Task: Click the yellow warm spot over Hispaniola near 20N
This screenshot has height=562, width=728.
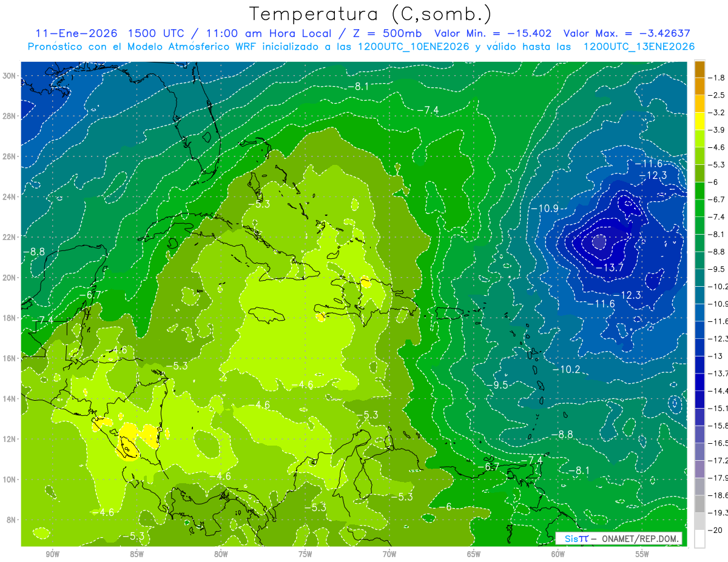Action: coord(365,281)
